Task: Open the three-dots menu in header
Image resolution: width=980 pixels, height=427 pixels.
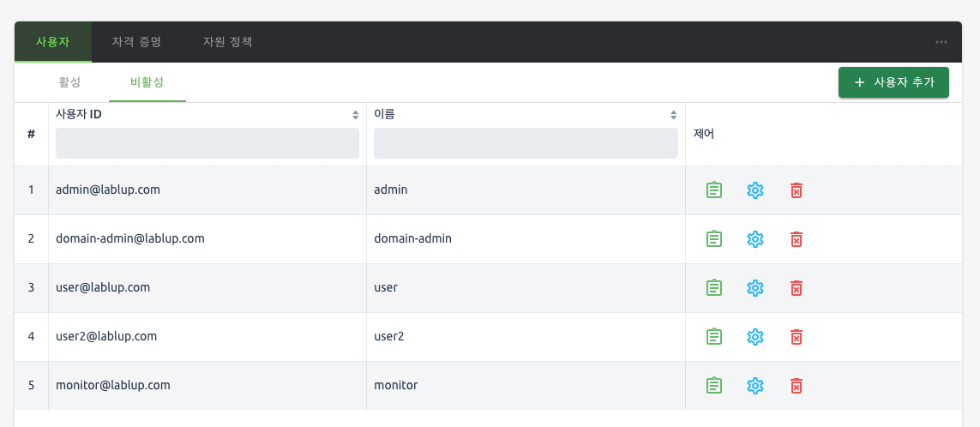Action: 941,42
